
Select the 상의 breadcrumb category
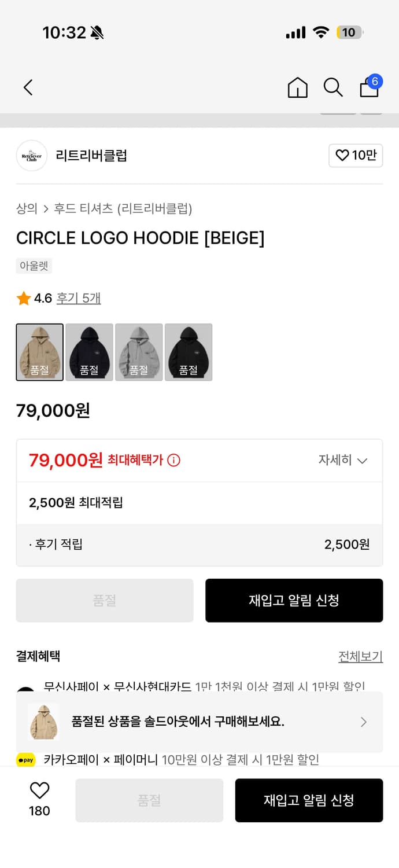coord(25,209)
